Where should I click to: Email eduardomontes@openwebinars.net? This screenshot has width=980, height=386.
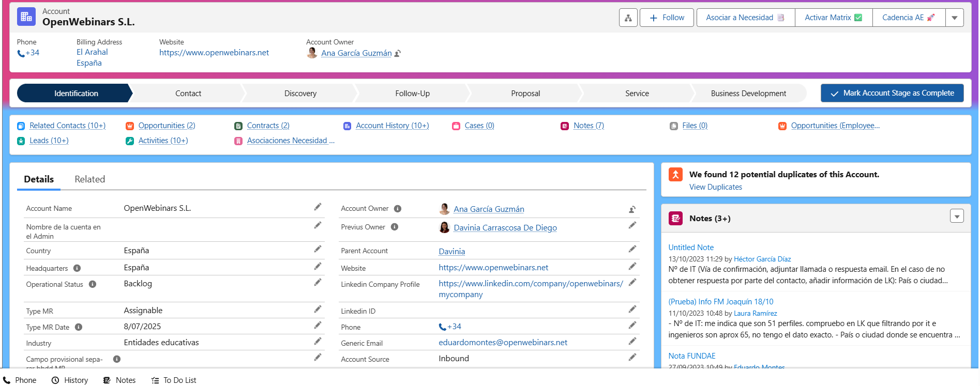[503, 343]
